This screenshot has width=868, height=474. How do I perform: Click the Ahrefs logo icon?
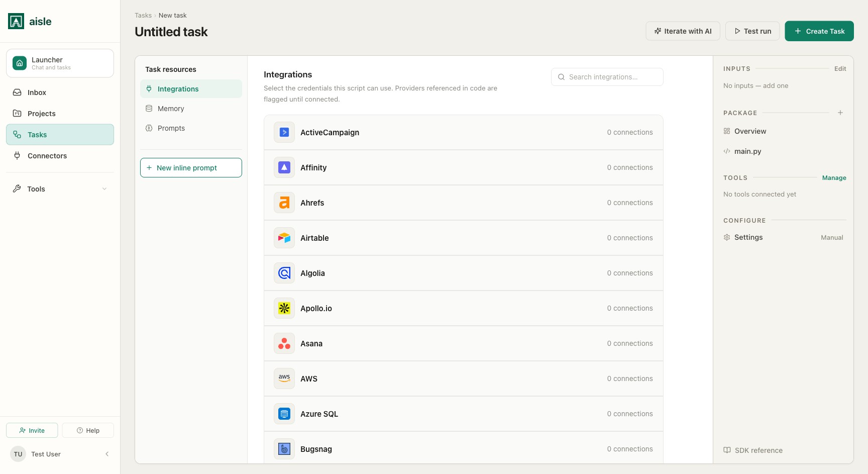tap(284, 203)
